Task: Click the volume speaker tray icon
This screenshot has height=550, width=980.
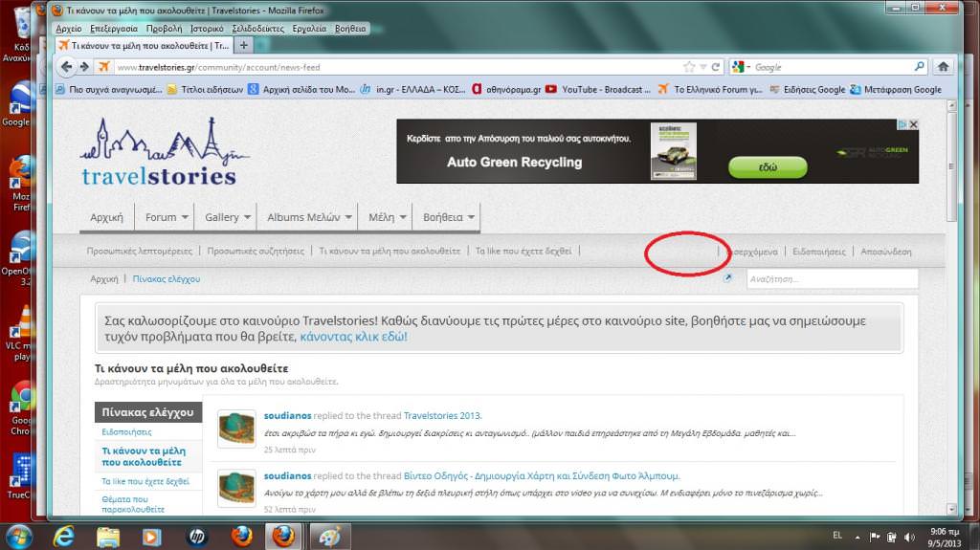Action: 909,538
